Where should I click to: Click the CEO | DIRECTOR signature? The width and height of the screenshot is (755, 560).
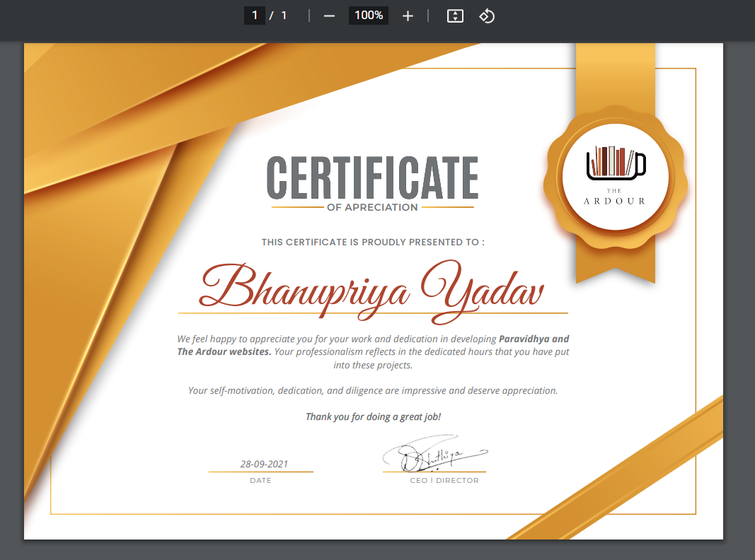(434, 450)
